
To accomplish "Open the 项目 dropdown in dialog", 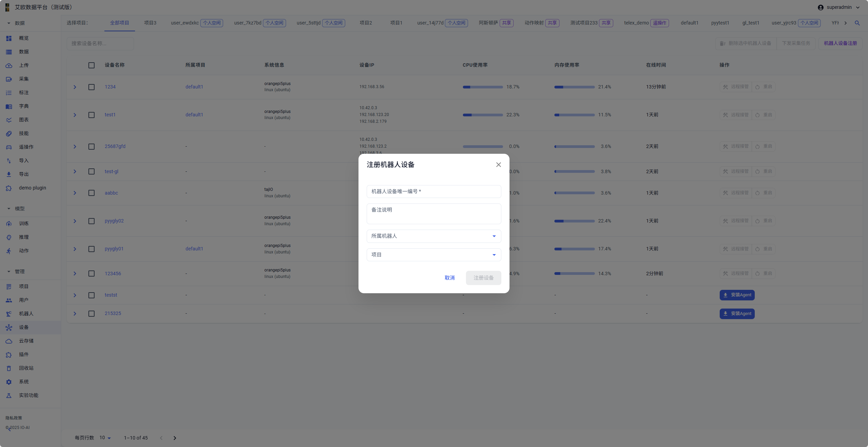I will click(x=434, y=255).
